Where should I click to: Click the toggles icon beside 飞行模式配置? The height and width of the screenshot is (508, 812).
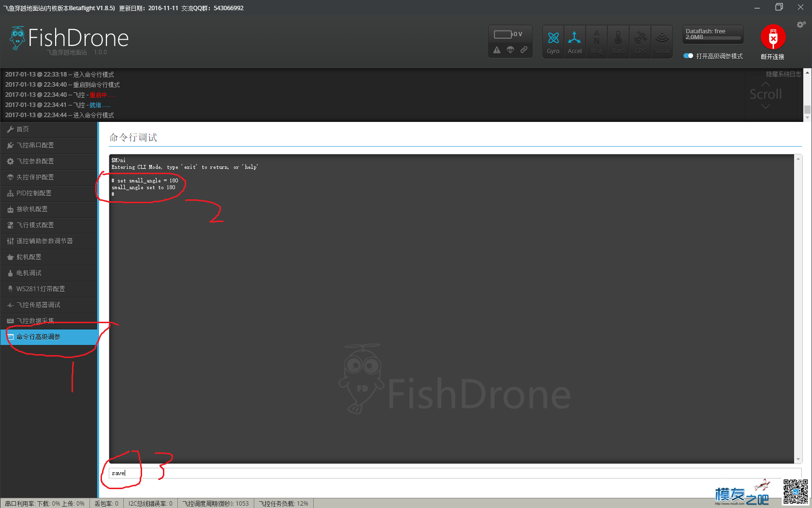click(x=10, y=225)
